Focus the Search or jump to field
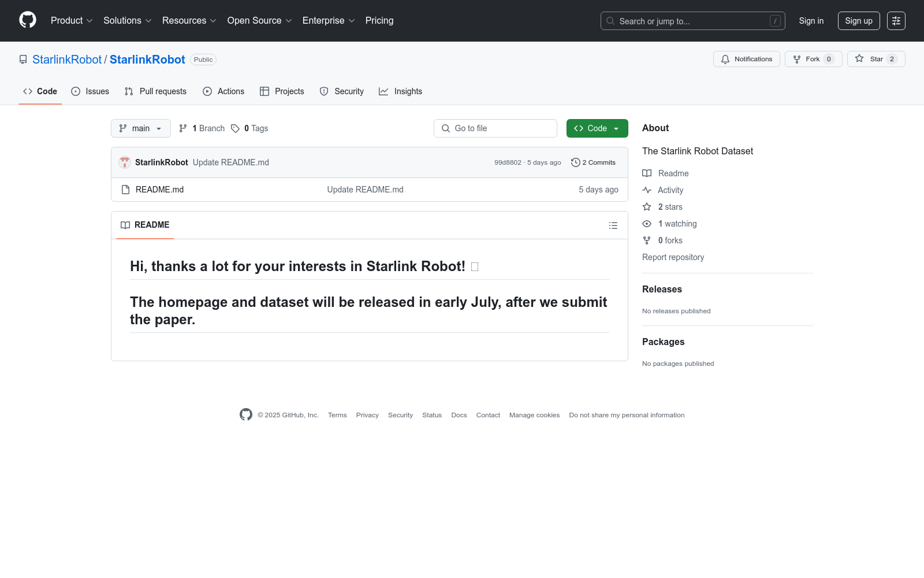The width and height of the screenshot is (924, 578). (x=693, y=21)
